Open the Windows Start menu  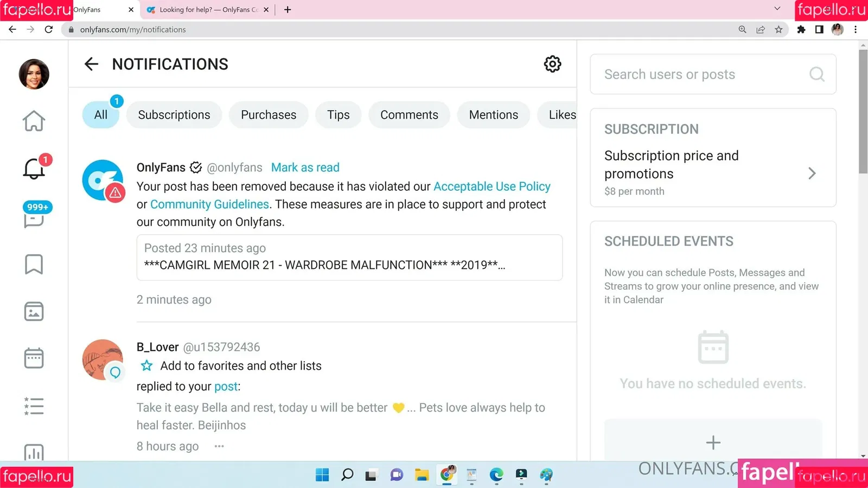[x=322, y=475]
